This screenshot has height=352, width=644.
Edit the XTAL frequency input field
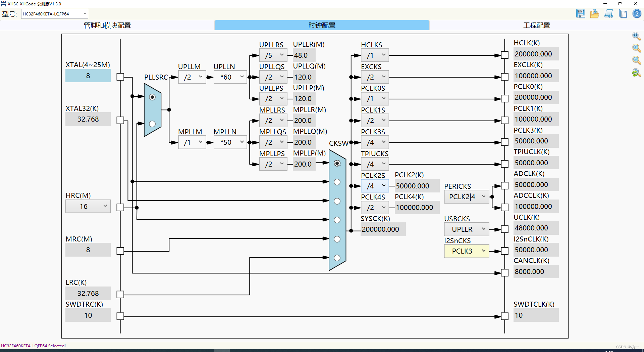coord(88,76)
